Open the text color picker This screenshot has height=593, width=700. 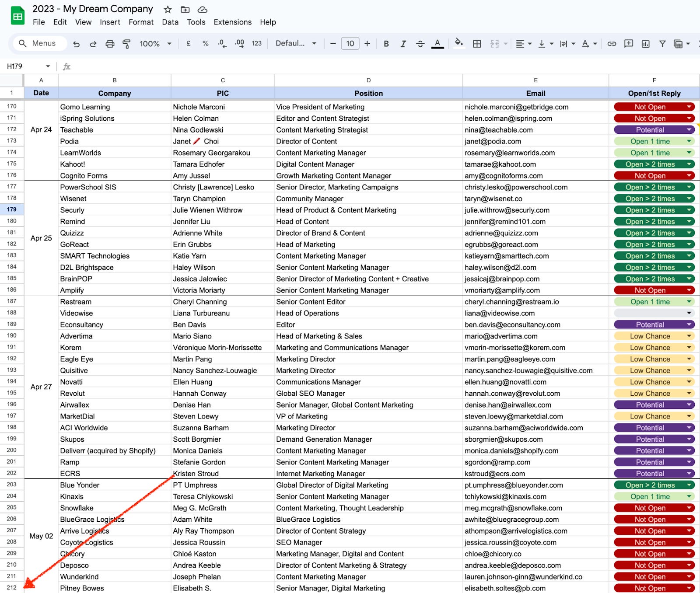coord(437,44)
